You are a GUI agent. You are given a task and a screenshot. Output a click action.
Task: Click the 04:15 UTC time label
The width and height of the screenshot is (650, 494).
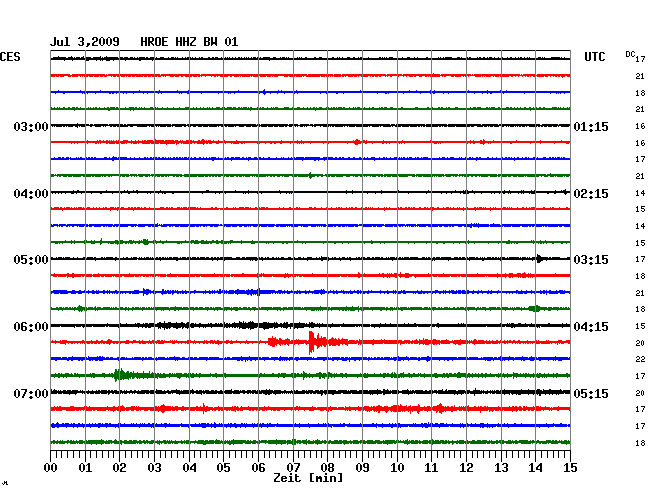591,327
